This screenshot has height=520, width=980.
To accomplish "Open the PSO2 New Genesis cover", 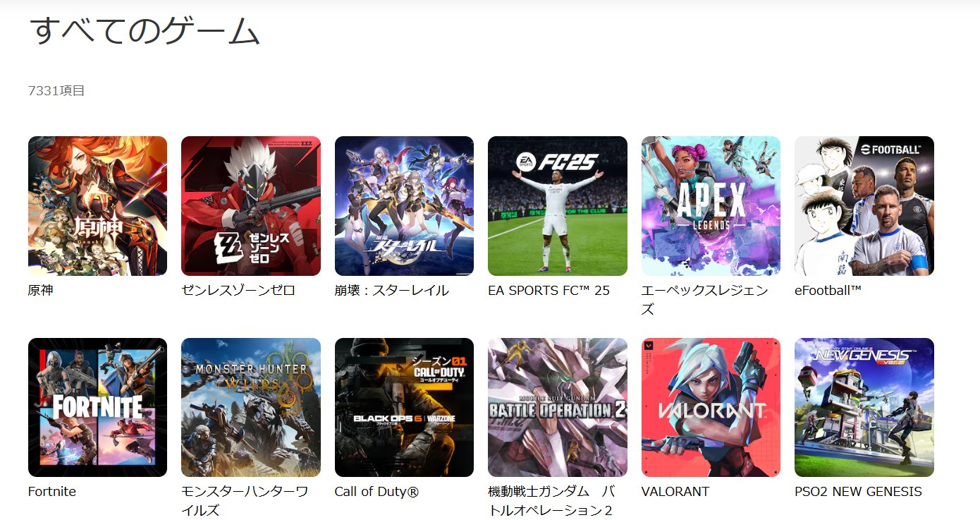I will pos(864,407).
